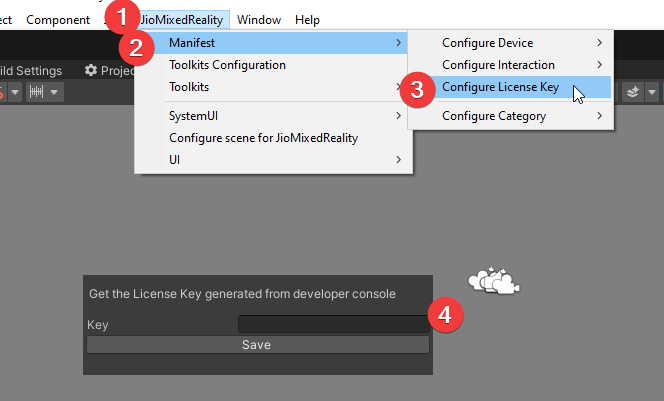The width and height of the screenshot is (664, 401).
Task: Click the license Key input field
Action: tap(332, 324)
